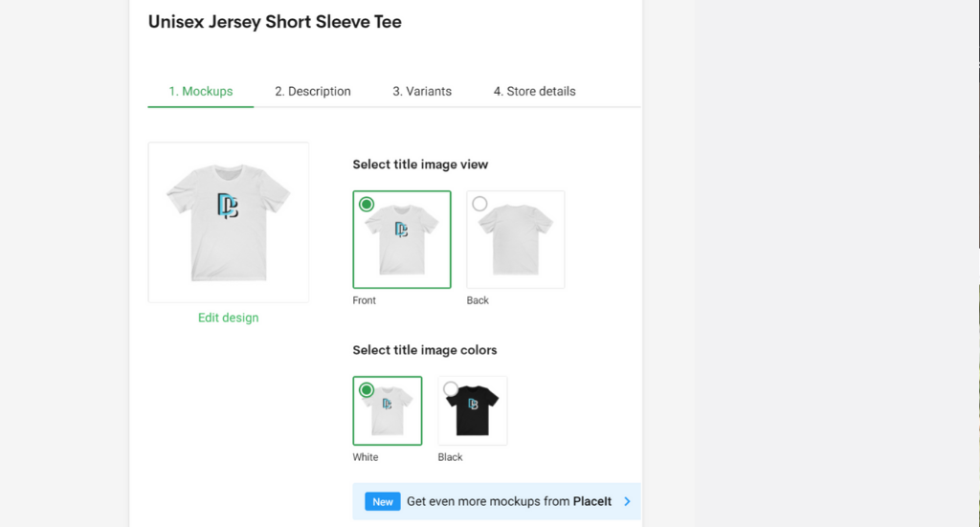Click the Back view shirt thumbnail
The width and height of the screenshot is (980, 527).
click(x=516, y=240)
